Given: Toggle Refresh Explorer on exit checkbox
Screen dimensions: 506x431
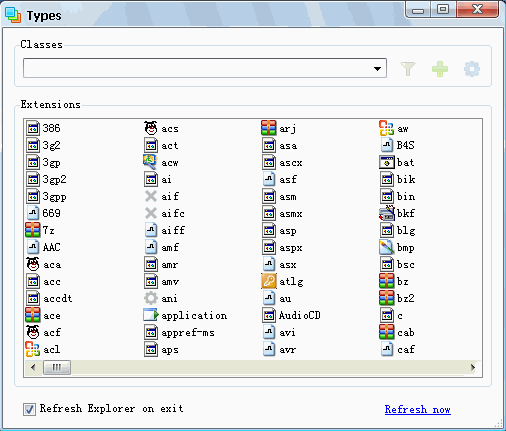Looking at the screenshot, I should point(29,409).
